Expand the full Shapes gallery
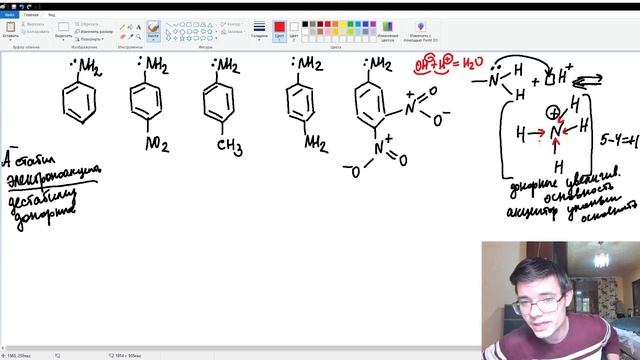Viewport: 640px width, 360px height. [x=216, y=38]
